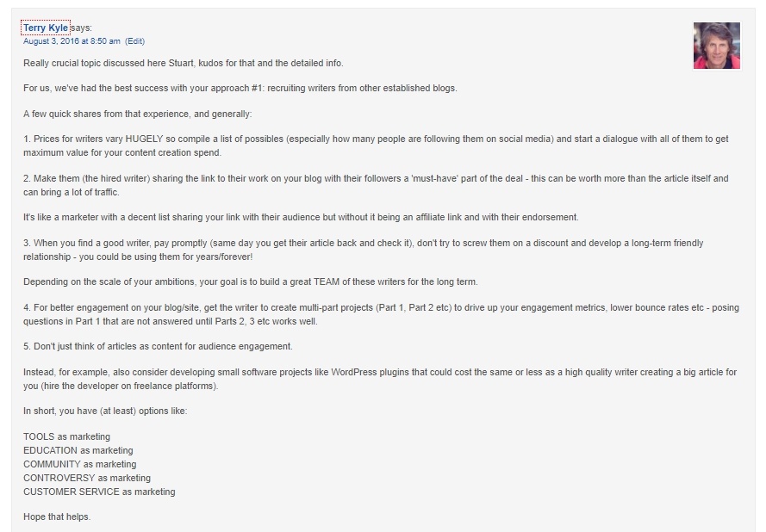
Task: Click the Edit link beside the comment date
Action: click(x=134, y=41)
